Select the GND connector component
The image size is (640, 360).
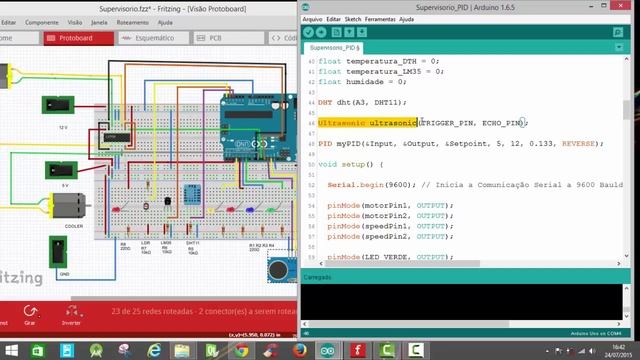58,252
